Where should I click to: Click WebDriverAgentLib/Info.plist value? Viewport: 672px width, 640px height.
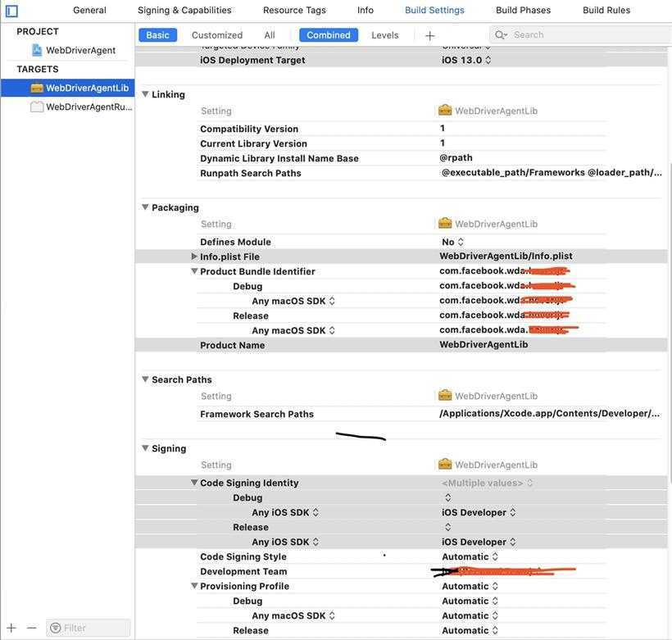[x=506, y=256]
